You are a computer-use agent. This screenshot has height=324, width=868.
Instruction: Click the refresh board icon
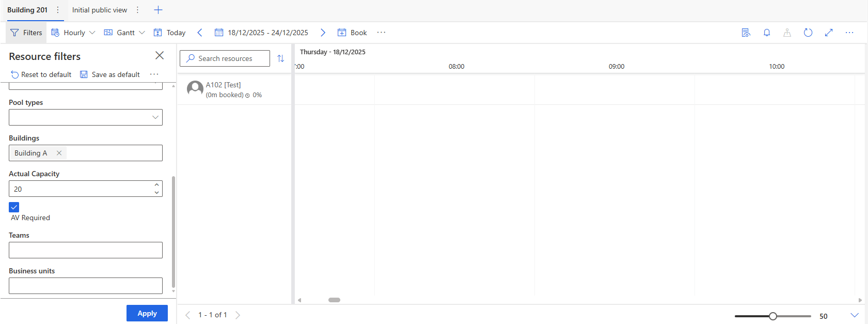(808, 33)
